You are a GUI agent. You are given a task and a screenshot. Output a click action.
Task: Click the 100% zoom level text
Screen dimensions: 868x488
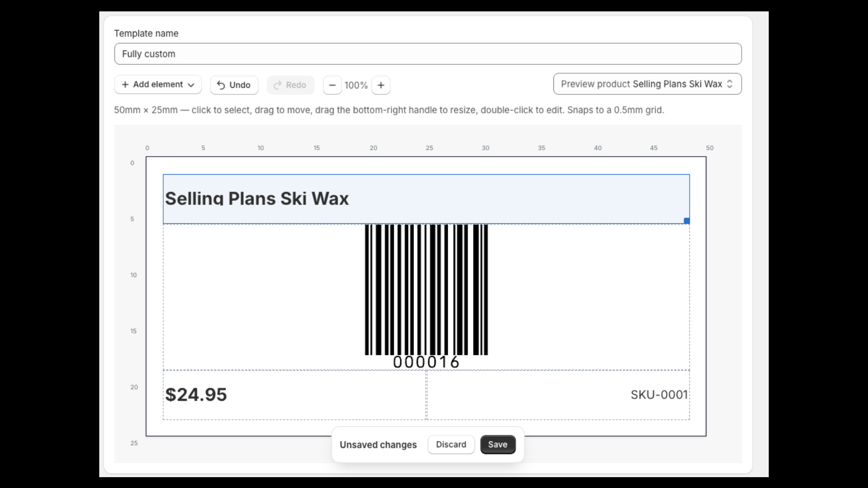[x=356, y=85]
